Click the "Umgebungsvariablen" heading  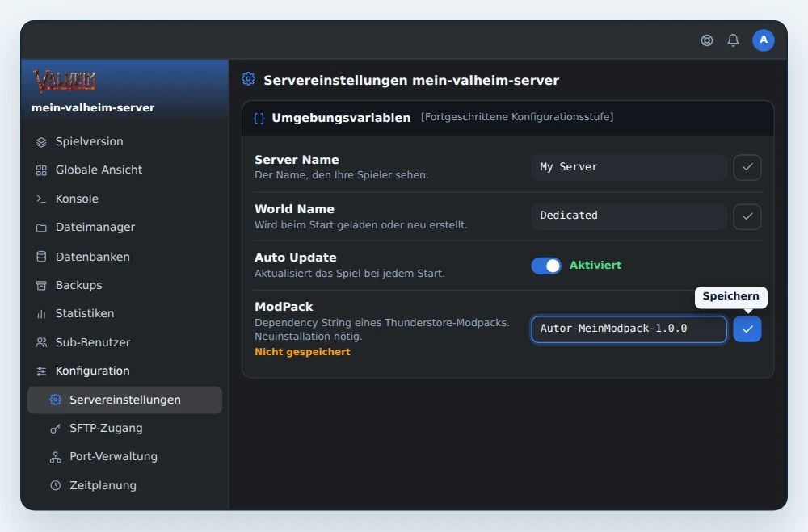click(x=341, y=118)
